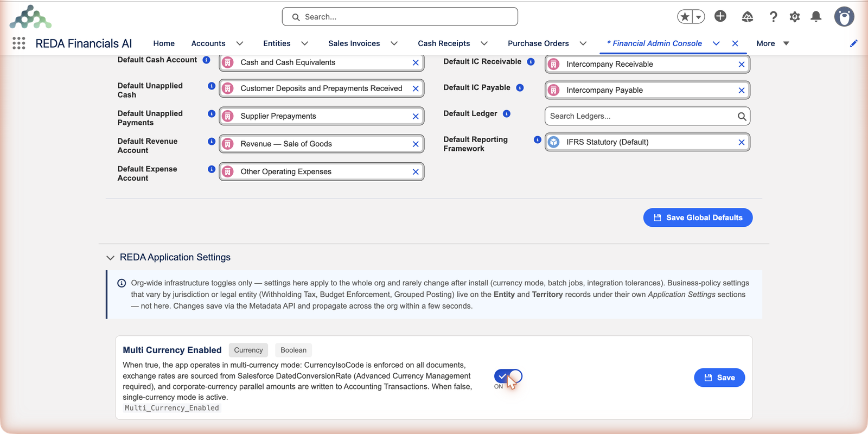Show info for Default IC Receivable
Screen dimensions: 868x434
coord(531,61)
